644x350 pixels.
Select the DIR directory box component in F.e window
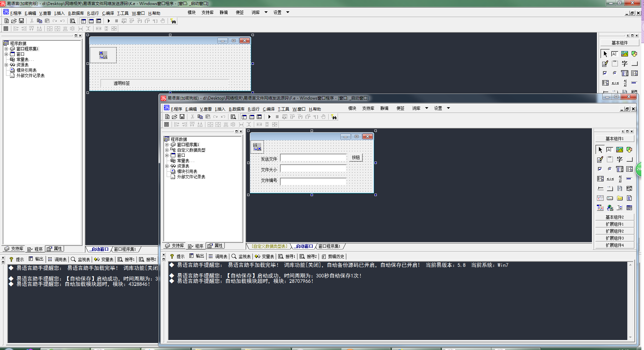(x=620, y=198)
